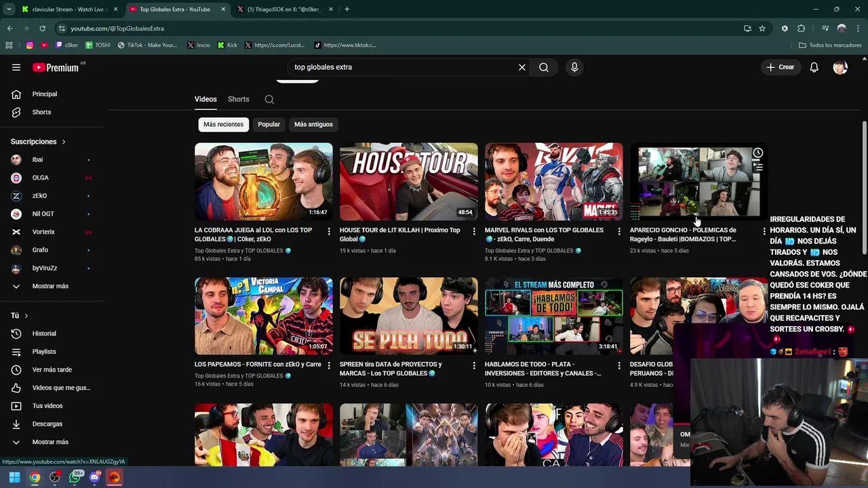Open the YouTube guide hamburger menu
Screen dimensions: 868x488
click(x=16, y=67)
